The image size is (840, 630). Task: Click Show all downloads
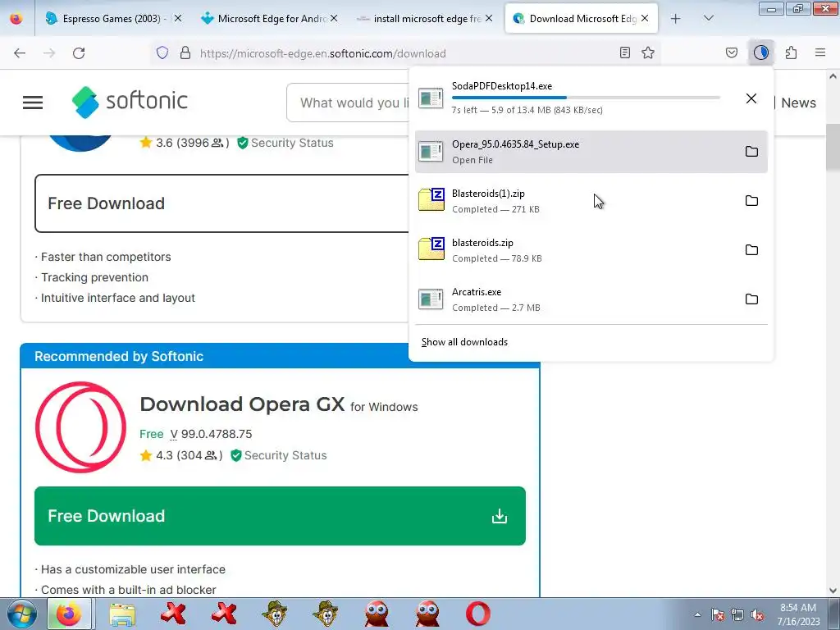[x=464, y=342]
